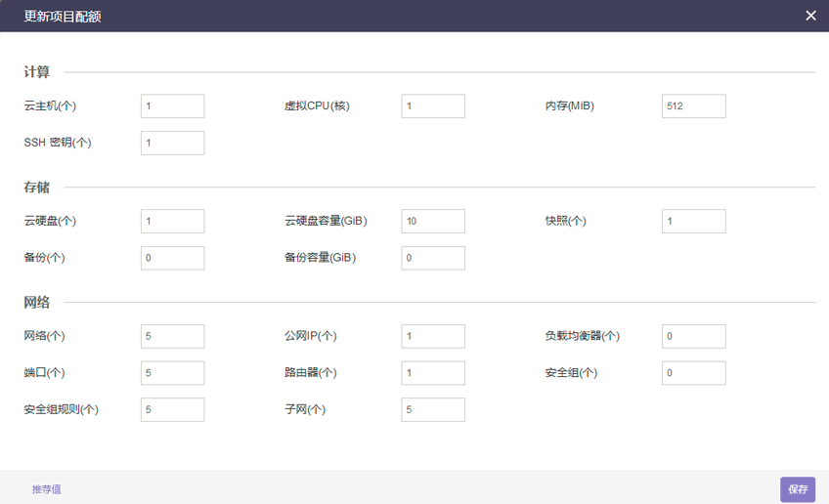Select the 安全组(个) input field
Viewport: 829px width, 504px height.
pos(693,373)
